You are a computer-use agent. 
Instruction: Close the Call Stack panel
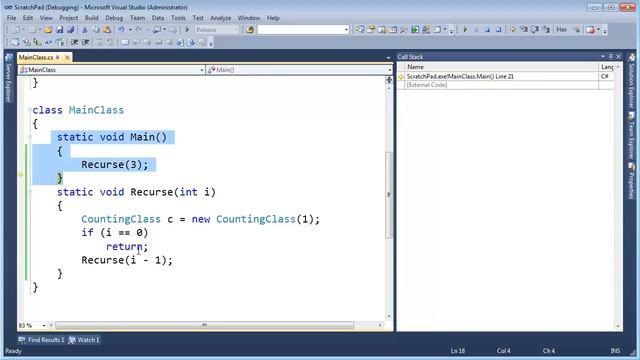[x=618, y=57]
